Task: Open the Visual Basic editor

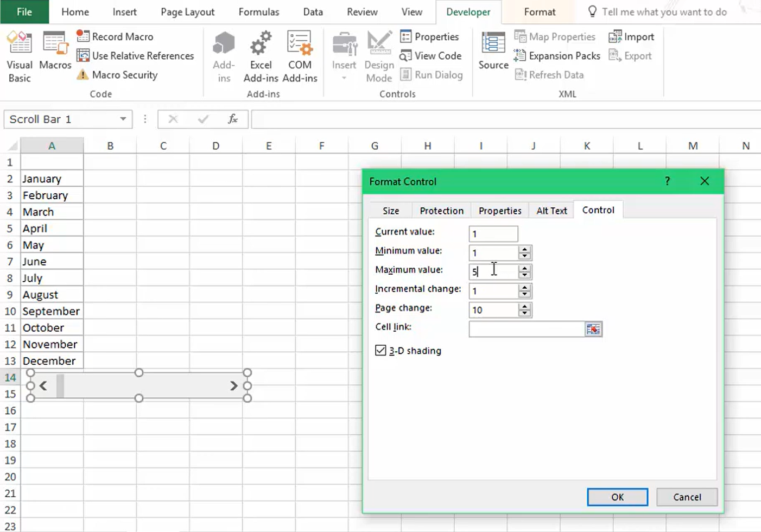Action: (x=20, y=56)
